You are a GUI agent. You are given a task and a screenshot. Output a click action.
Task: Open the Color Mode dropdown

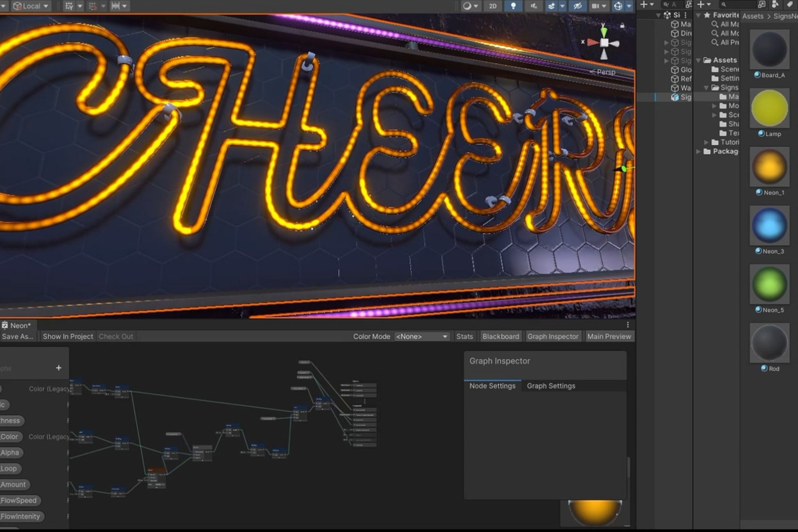tap(422, 336)
